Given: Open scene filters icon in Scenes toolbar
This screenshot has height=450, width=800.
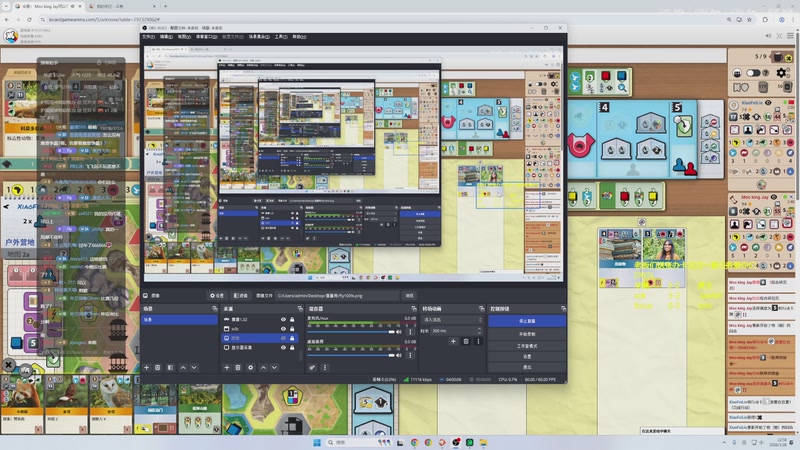Looking at the screenshot, I should tap(170, 367).
